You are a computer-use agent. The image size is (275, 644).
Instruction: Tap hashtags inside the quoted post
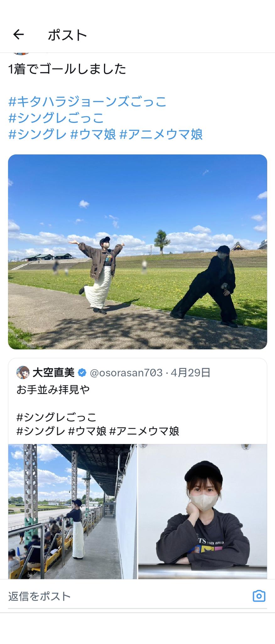[98, 424]
